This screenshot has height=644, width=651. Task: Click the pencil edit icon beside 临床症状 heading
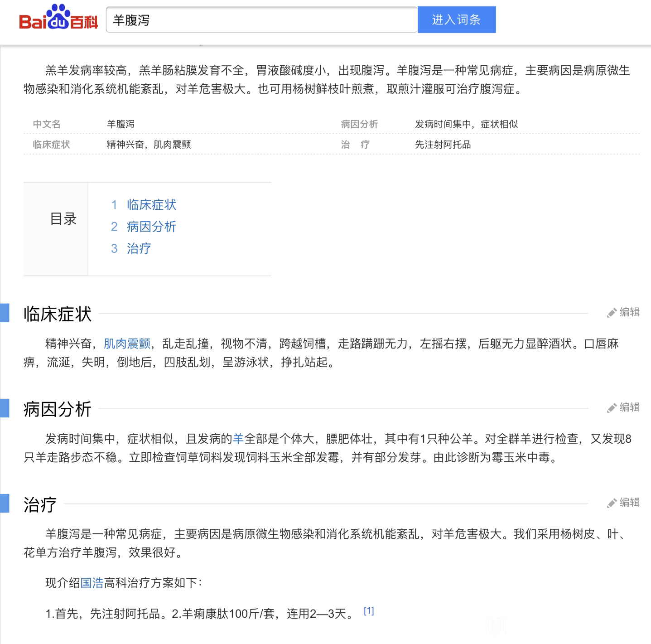[x=612, y=313]
